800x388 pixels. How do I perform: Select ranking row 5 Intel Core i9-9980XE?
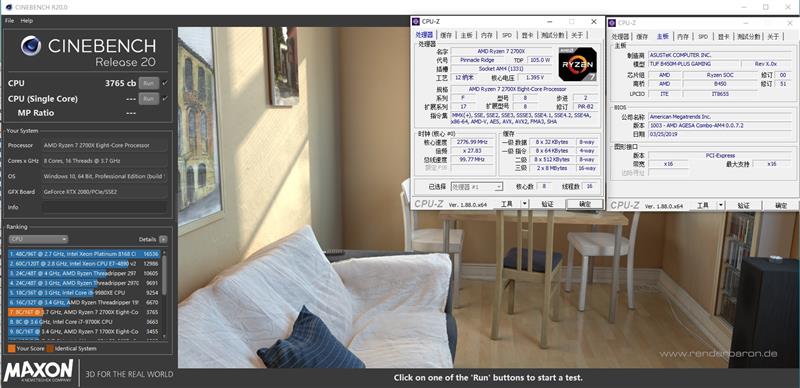(84, 293)
